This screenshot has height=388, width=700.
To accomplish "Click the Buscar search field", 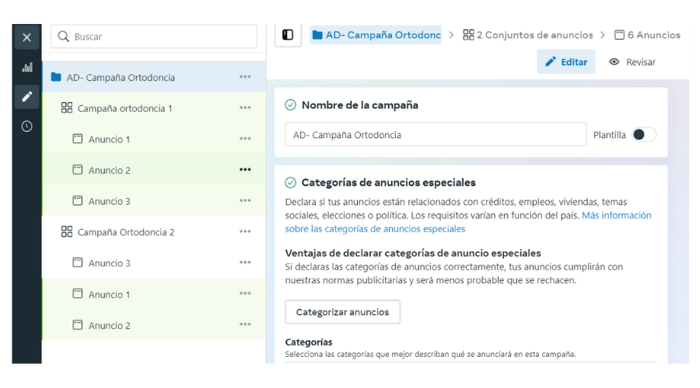I will [154, 37].
